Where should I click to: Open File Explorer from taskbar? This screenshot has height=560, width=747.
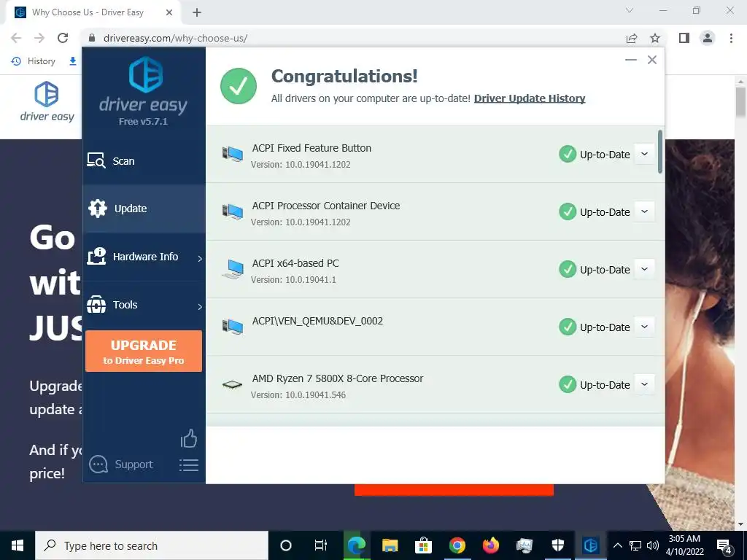point(390,545)
